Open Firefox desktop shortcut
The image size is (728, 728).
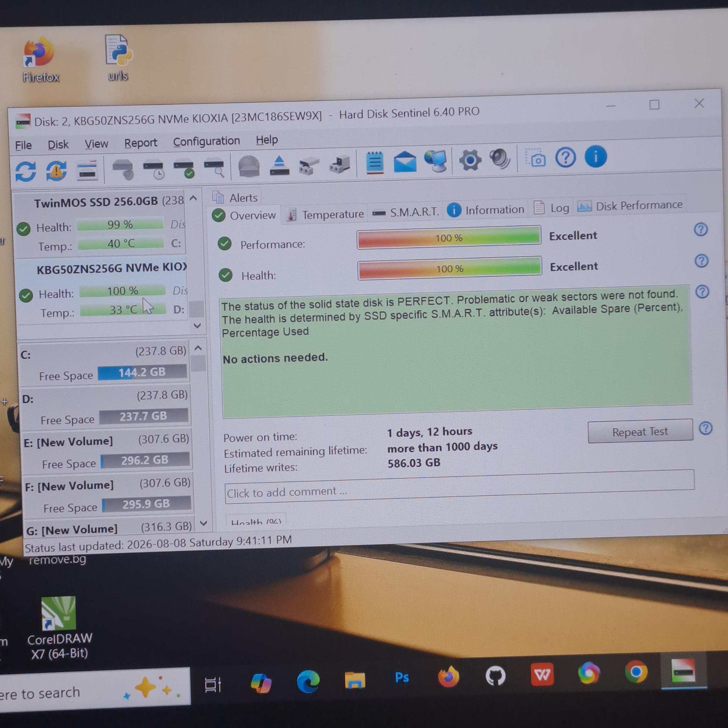click(40, 59)
